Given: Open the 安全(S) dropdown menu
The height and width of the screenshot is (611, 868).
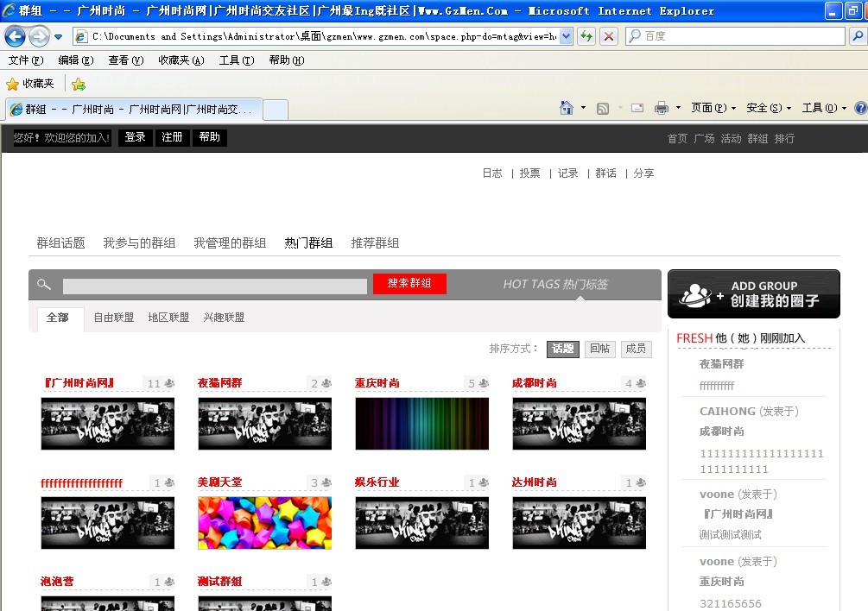Looking at the screenshot, I should pos(769,108).
